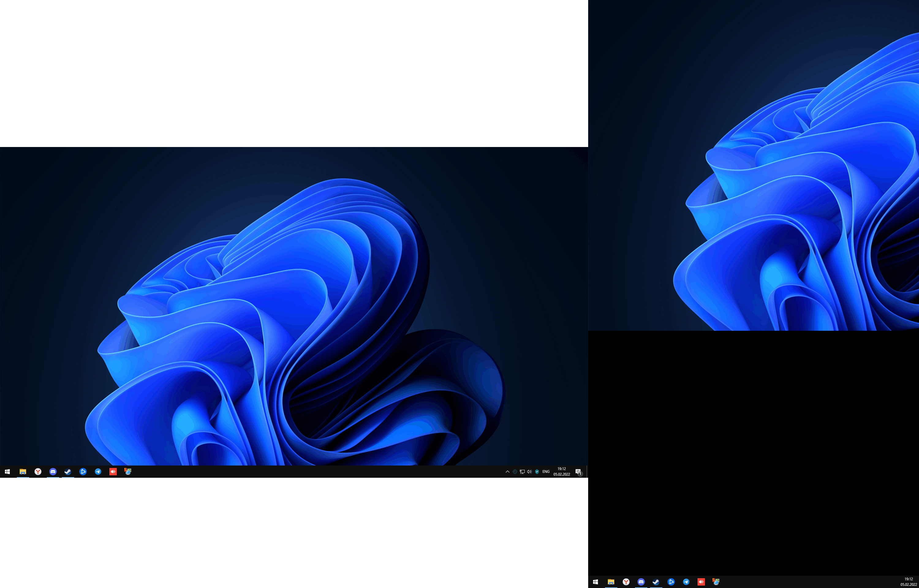
Task: Open Telegram from the right monitor taskbar
Action: pyautogui.click(x=686, y=582)
